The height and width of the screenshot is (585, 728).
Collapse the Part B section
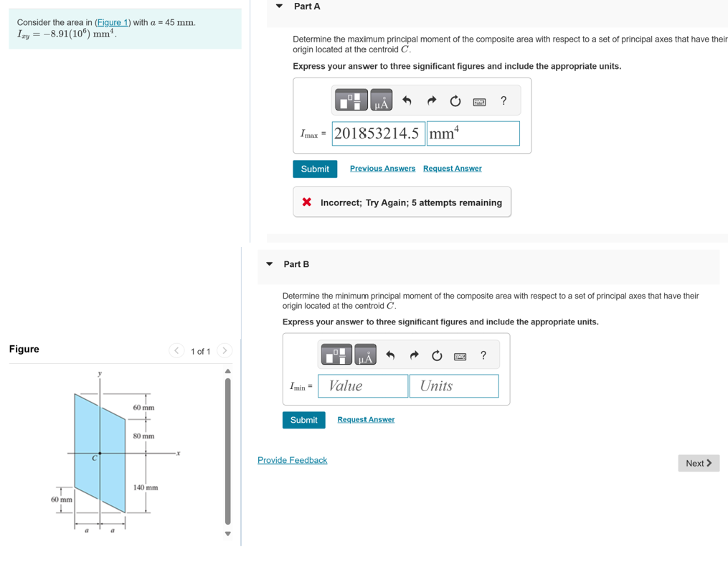point(269,263)
